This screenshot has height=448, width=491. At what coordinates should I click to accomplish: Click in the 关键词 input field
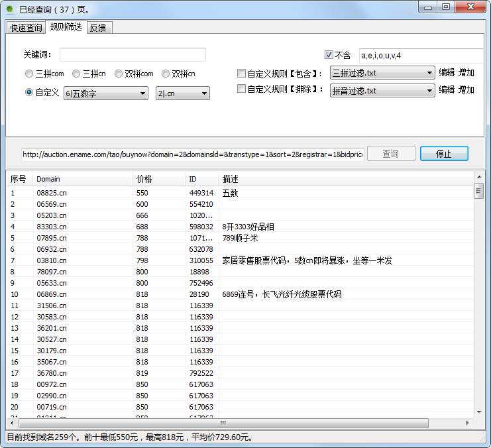[x=133, y=54]
